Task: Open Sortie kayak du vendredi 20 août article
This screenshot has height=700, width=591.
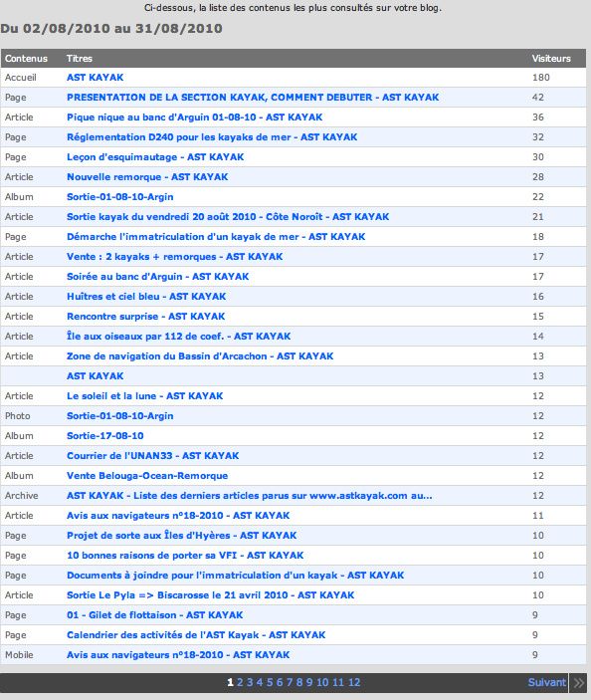Action: click(x=228, y=217)
